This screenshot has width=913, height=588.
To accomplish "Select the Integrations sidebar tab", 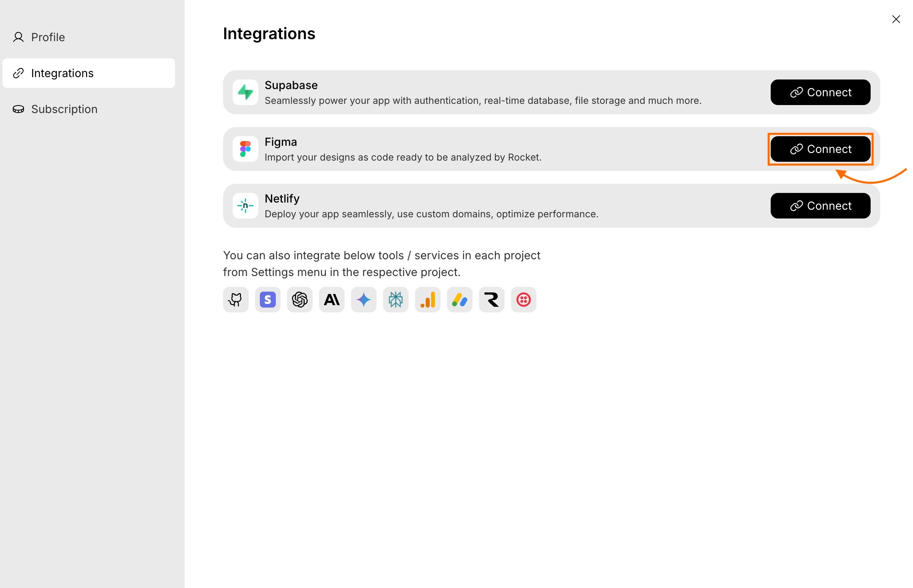I will pyautogui.click(x=63, y=73).
